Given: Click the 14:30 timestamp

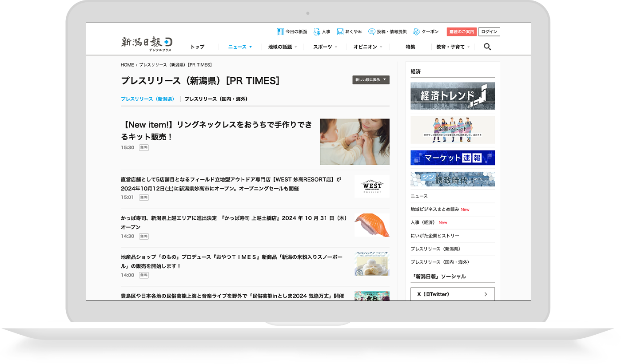Looking at the screenshot, I should [x=127, y=236].
